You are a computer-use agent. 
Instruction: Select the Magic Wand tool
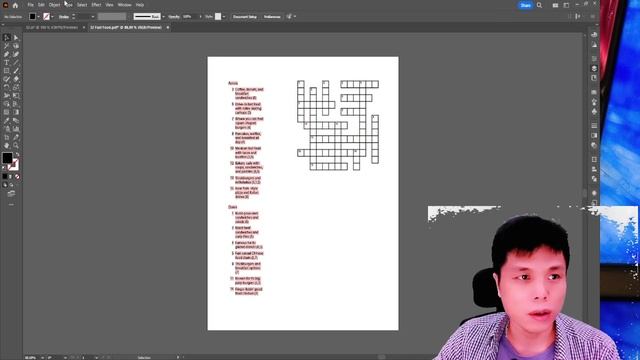tap(7, 46)
